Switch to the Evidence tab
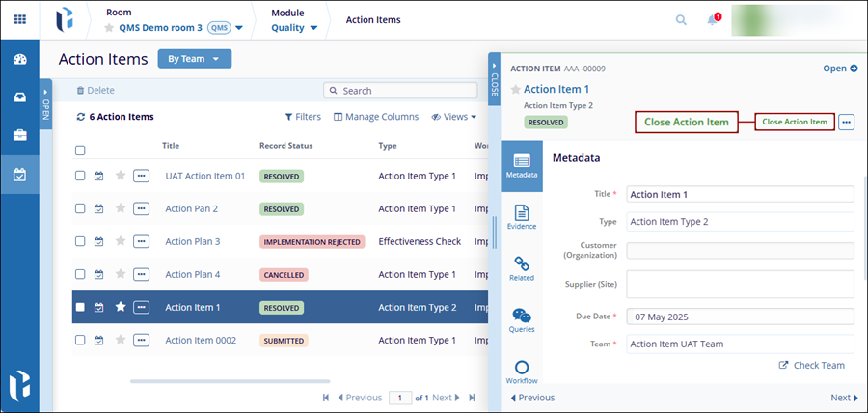The width and height of the screenshot is (868, 413). (522, 217)
